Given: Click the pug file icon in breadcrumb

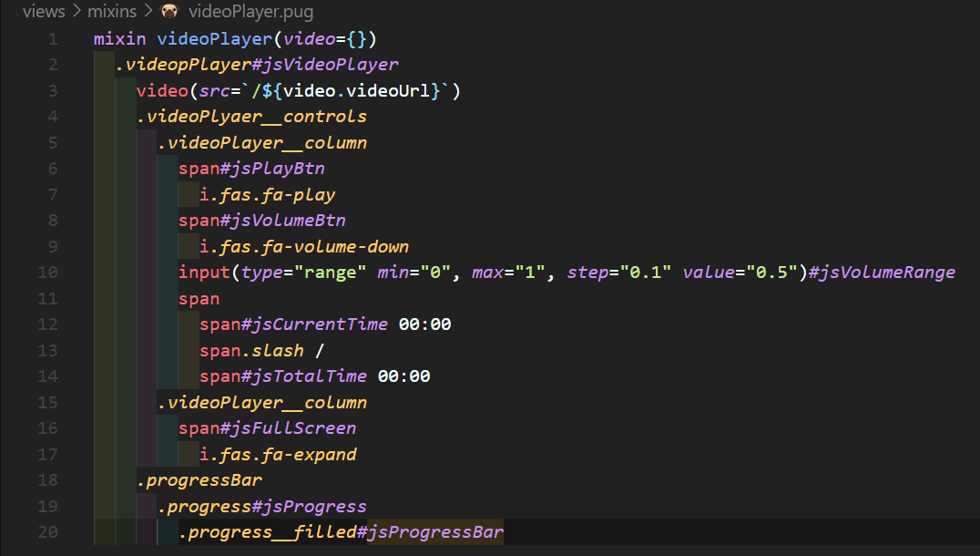Looking at the screenshot, I should (169, 11).
